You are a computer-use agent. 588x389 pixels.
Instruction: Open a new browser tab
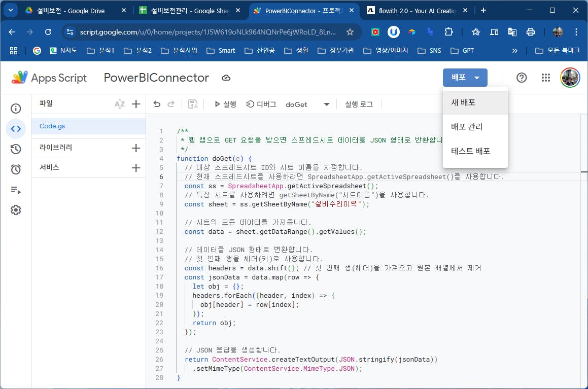click(483, 11)
